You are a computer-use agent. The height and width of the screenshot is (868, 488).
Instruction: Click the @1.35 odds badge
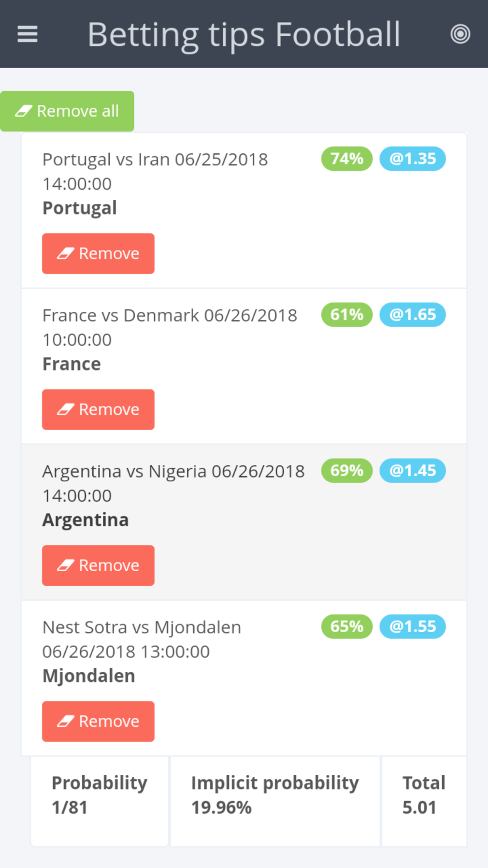click(412, 159)
